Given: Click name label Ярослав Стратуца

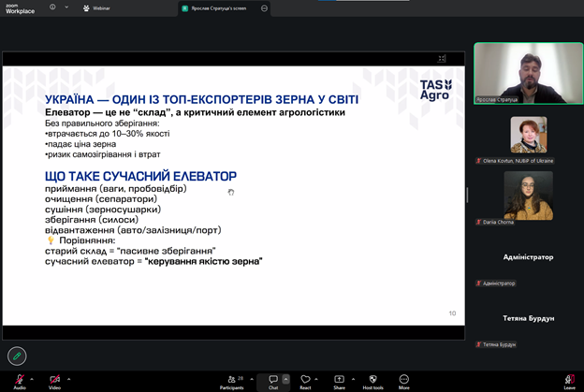Looking at the screenshot, I should pyautogui.click(x=497, y=99).
